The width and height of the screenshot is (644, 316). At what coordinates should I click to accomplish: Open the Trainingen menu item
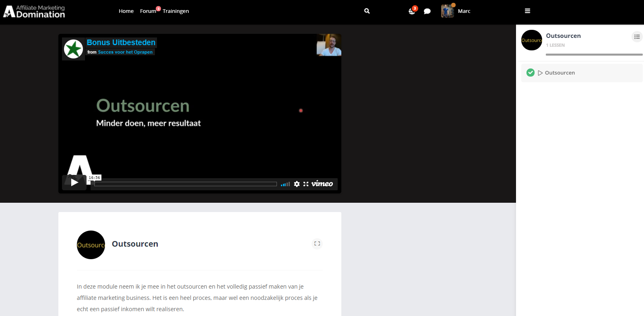tap(175, 11)
